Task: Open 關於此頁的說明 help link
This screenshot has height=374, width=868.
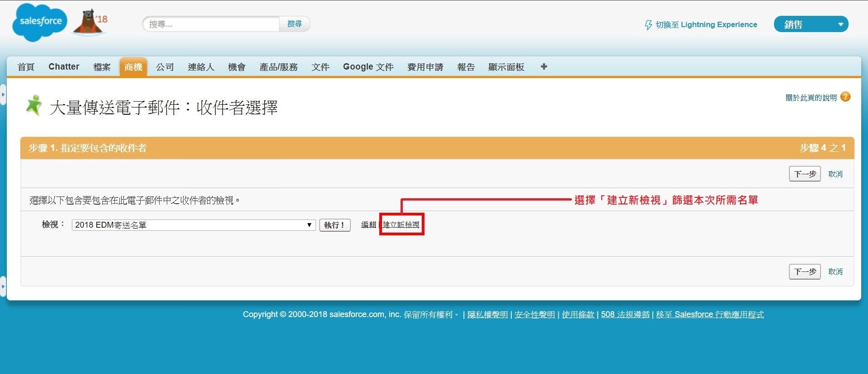Action: pos(811,98)
